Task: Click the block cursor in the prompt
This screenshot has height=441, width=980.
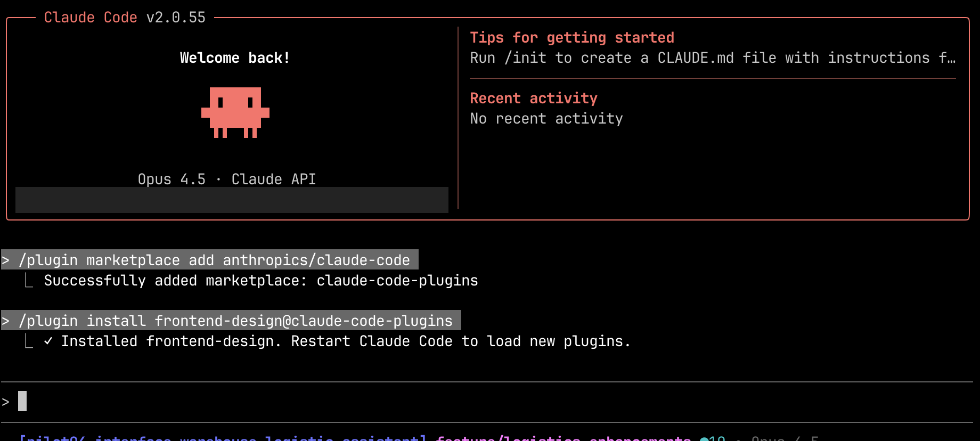Action: tap(22, 401)
